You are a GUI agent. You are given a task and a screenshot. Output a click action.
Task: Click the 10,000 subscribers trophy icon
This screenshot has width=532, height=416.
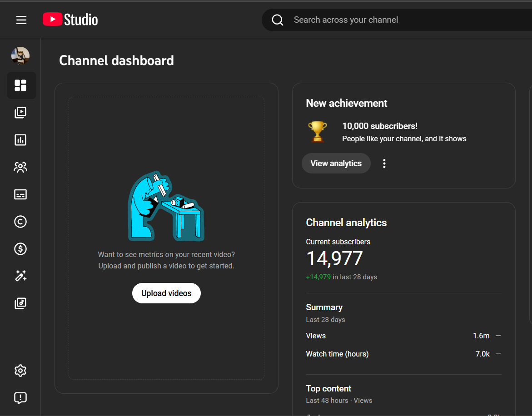pos(317,131)
